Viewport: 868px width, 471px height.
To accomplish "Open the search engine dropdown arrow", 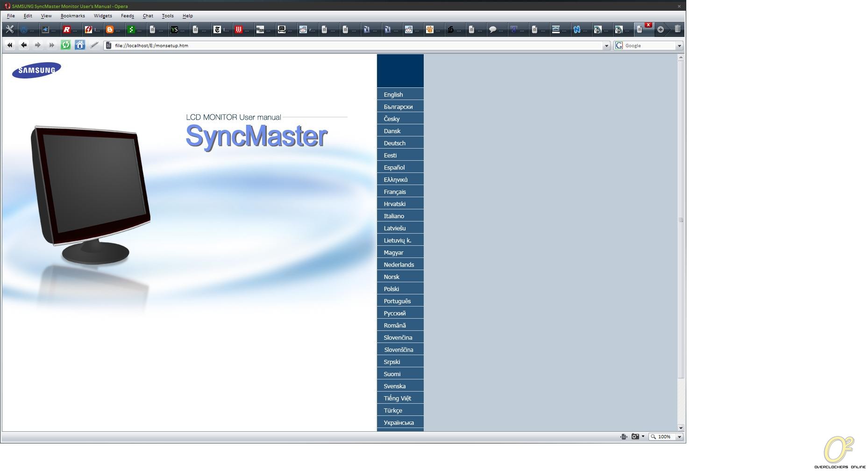I will pos(679,46).
